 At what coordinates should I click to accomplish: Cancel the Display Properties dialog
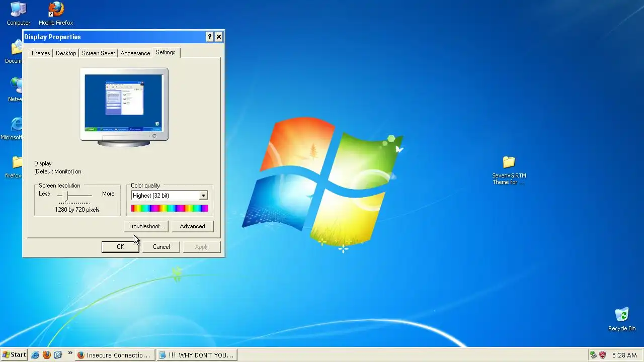[x=161, y=247]
